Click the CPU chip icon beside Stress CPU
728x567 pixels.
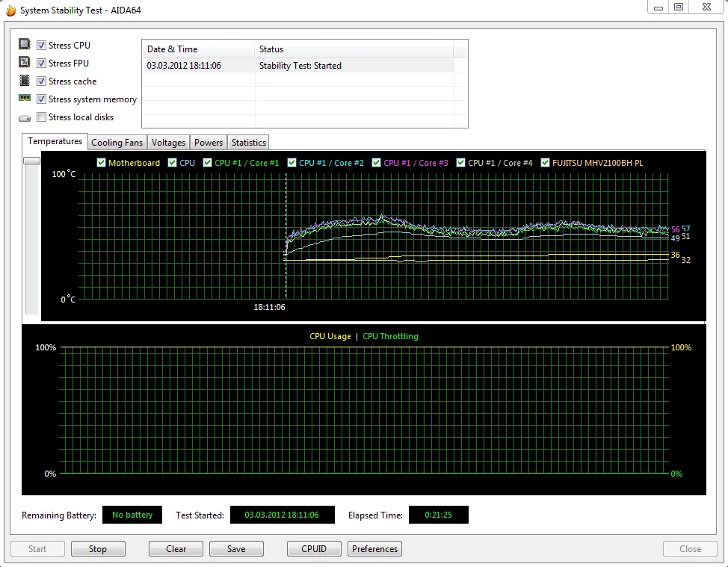pos(25,45)
